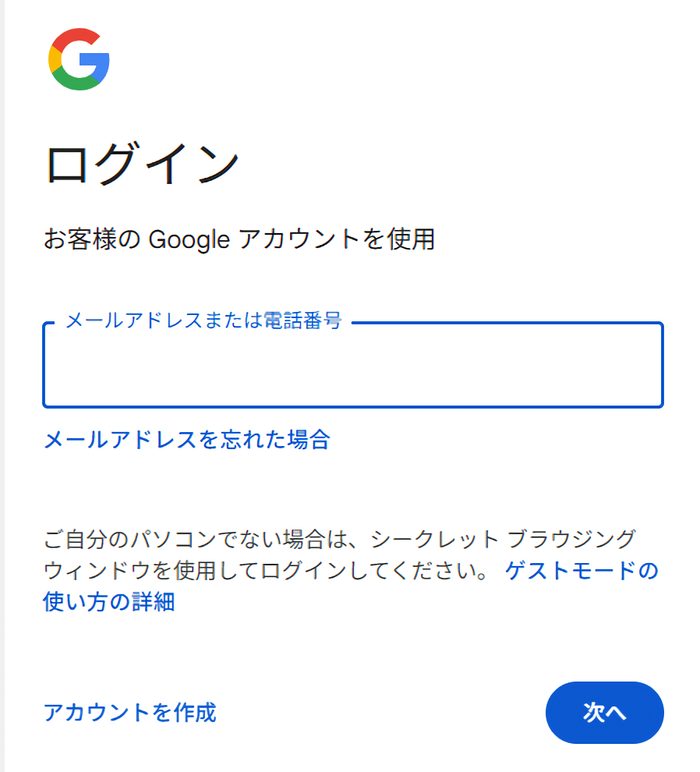700x772 pixels.
Task: Click the メールアドレスまたは電話番号 floating label
Action: click(x=203, y=320)
